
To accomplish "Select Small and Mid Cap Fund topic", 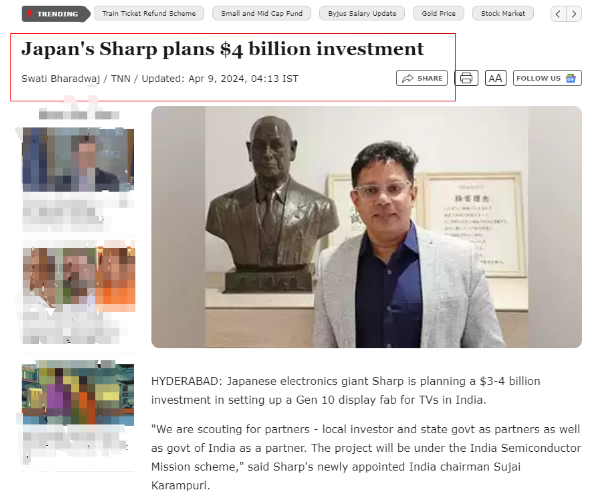I will [262, 13].
